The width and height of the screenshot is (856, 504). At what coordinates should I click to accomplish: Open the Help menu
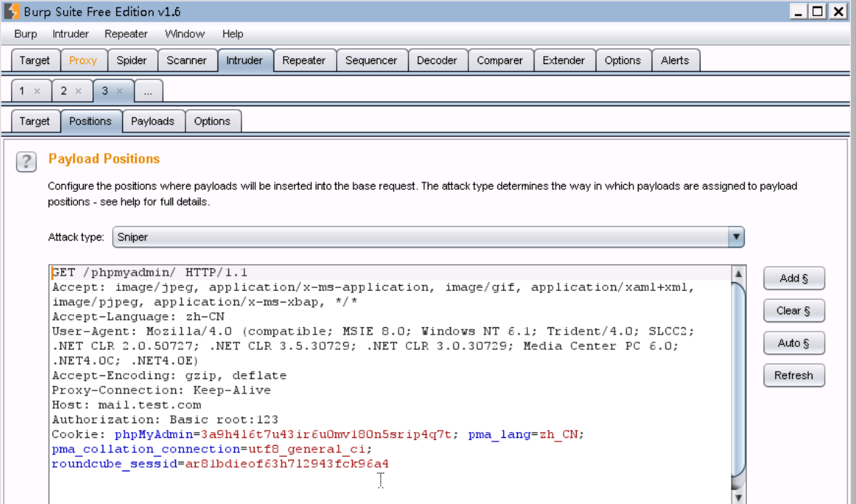point(233,34)
